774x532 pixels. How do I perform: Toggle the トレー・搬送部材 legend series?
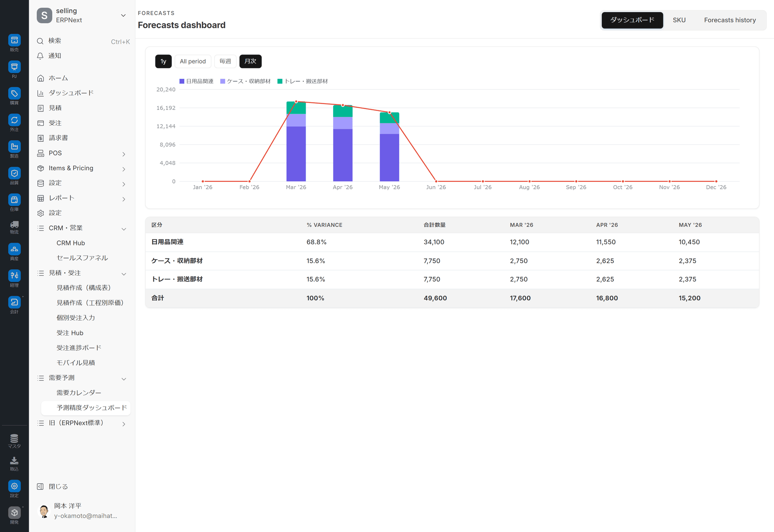coord(303,81)
